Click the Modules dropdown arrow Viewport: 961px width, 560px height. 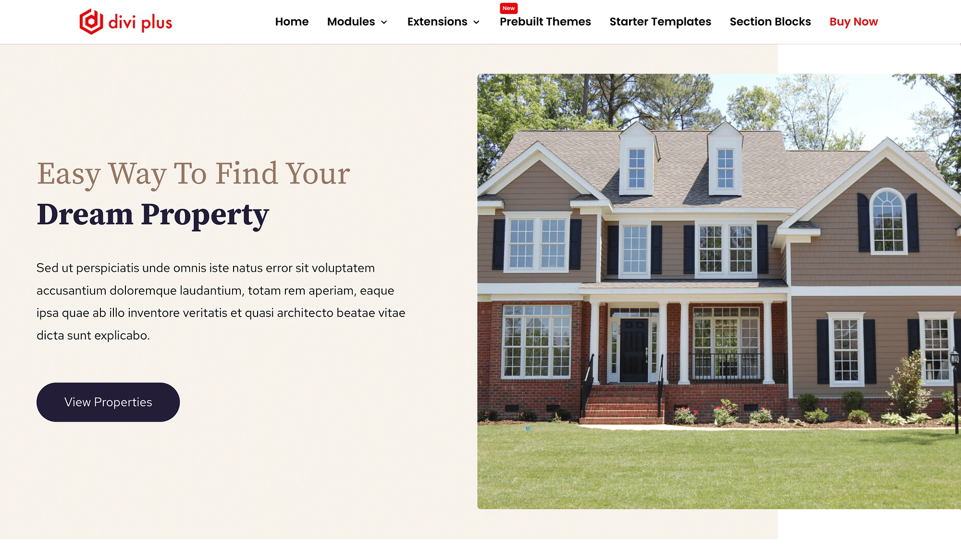coord(385,22)
